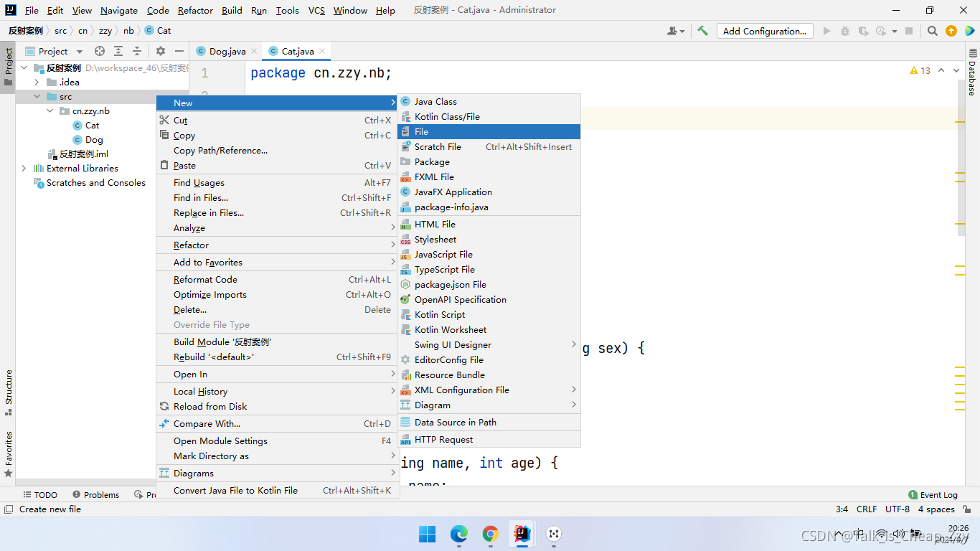The height and width of the screenshot is (551, 980).
Task: Choose Java Class from New submenu
Action: pos(489,101)
